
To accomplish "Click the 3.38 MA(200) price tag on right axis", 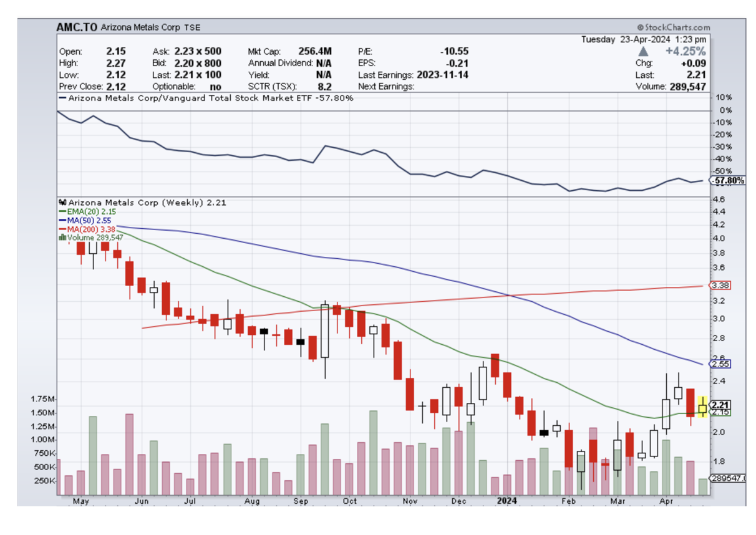I will point(720,286).
